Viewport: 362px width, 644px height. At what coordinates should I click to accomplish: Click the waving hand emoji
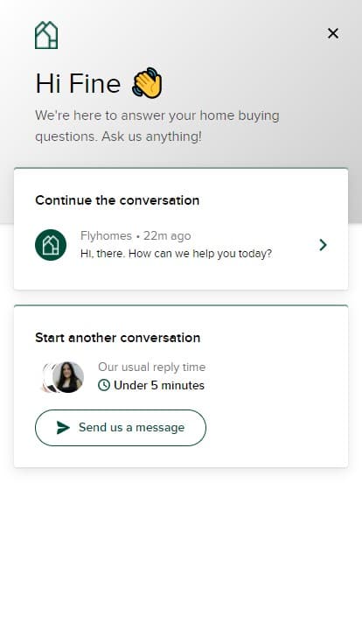pos(148,82)
